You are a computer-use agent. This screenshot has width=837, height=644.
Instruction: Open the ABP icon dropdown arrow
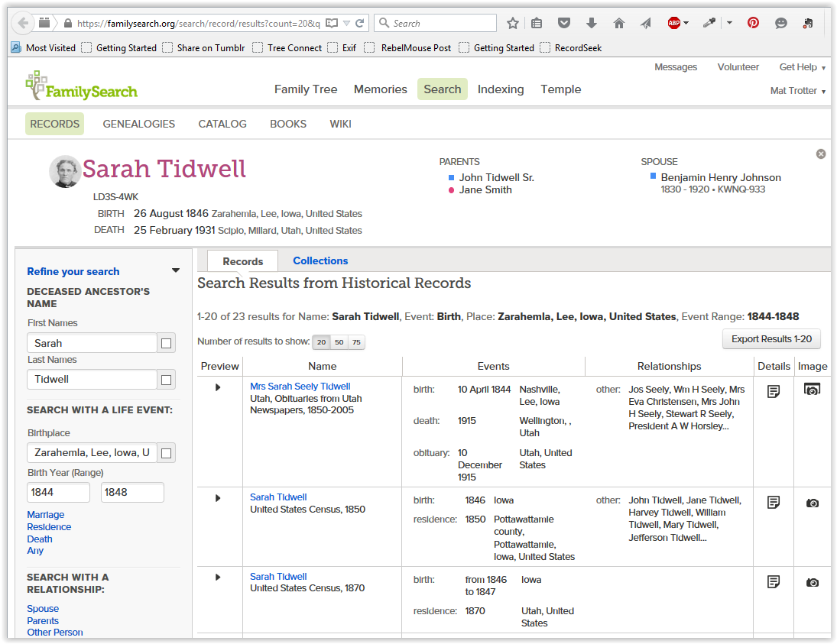coord(686,23)
